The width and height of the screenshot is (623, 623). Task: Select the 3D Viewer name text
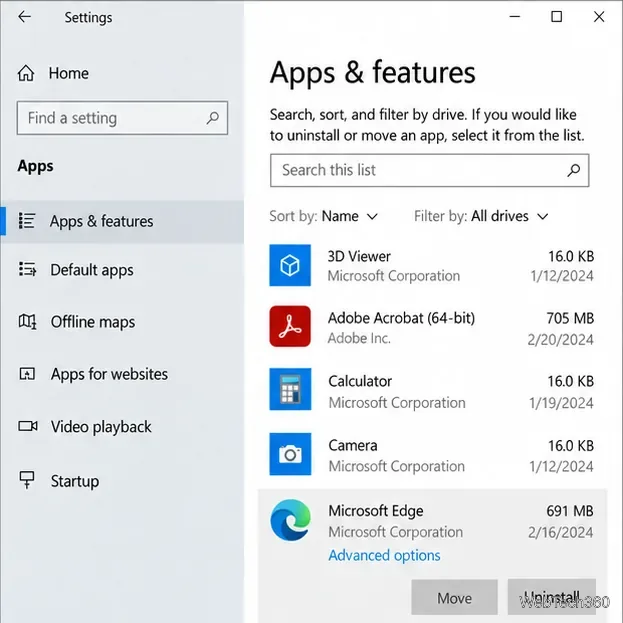pos(359,256)
